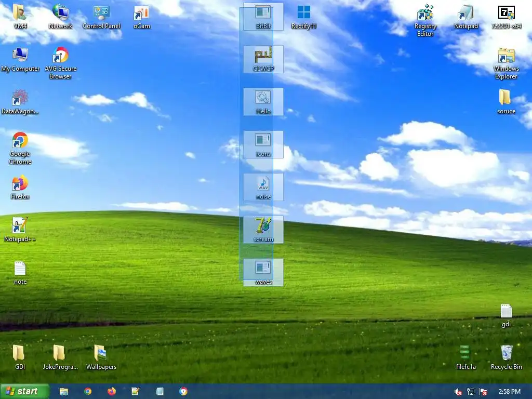Image resolution: width=532 pixels, height=399 pixels.
Task: Select the note text file
Action: click(x=20, y=272)
